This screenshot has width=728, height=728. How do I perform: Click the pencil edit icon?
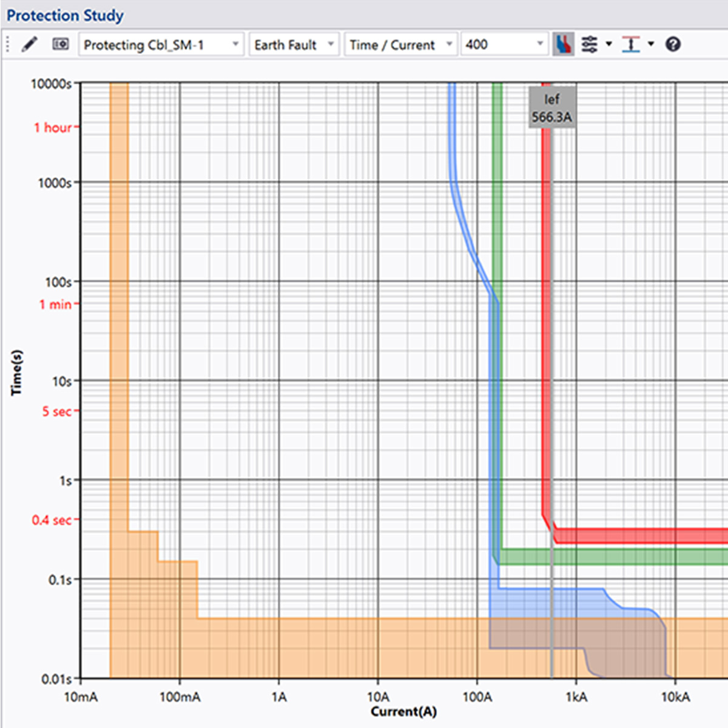click(x=29, y=44)
